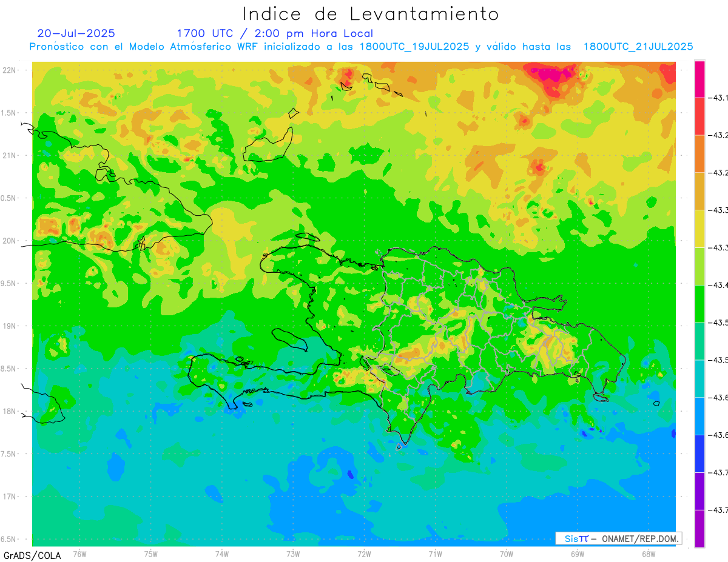Click the '73W' longitude axis label
This screenshot has height=562, width=728.
coord(293,554)
